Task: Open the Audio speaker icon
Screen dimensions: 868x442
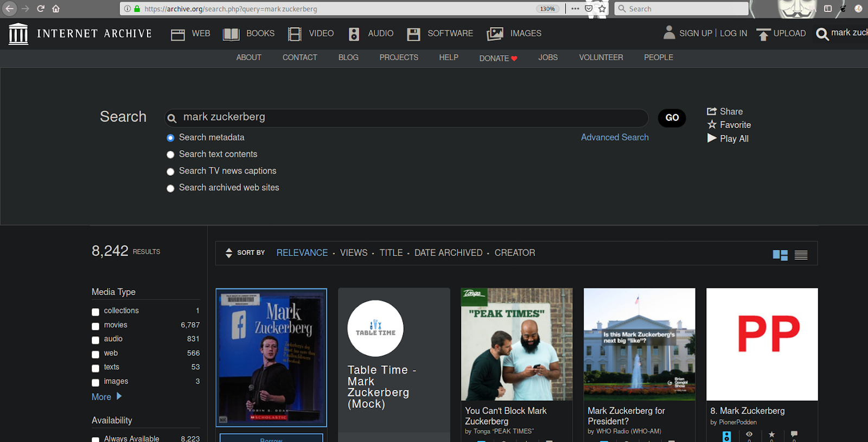Action: [x=354, y=34]
